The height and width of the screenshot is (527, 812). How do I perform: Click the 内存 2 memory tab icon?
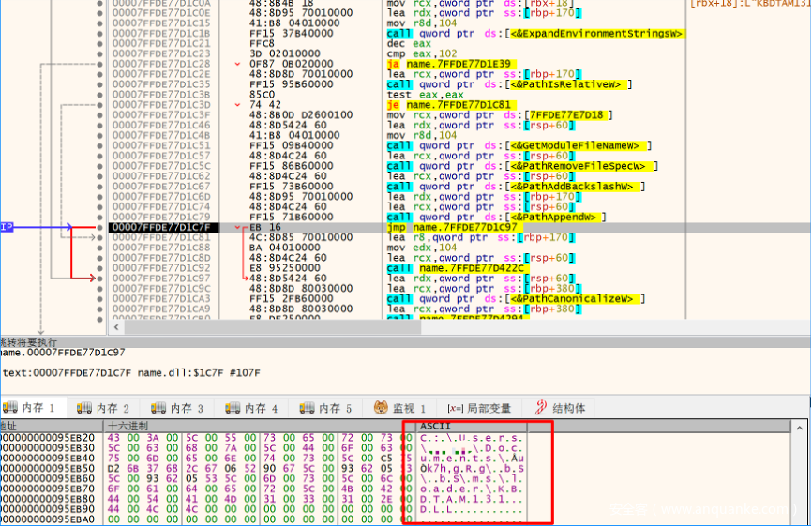click(85, 408)
